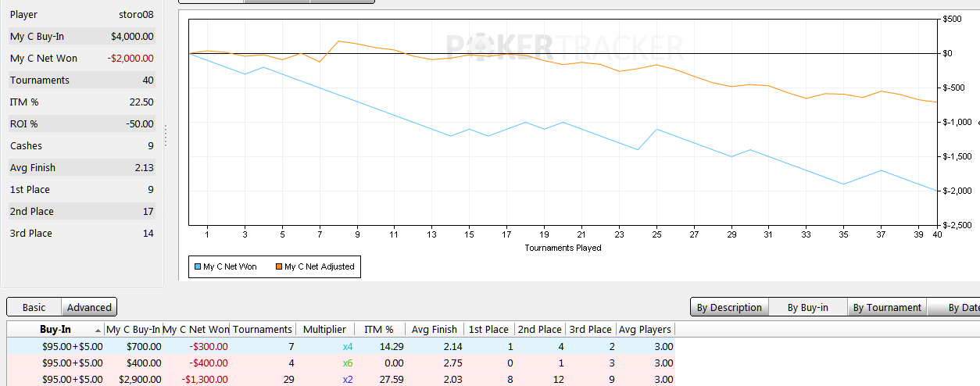
Task: Switch to the Basic view
Action: [x=34, y=307]
